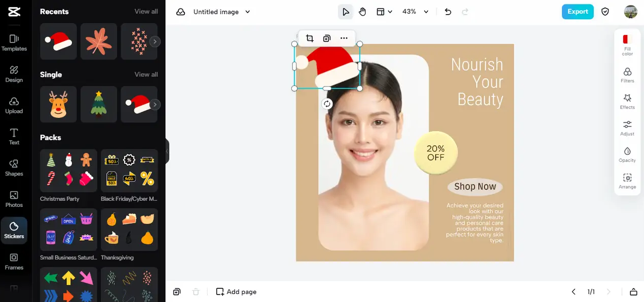Open the Opacity control
This screenshot has width=644, height=302.
pyautogui.click(x=627, y=154)
